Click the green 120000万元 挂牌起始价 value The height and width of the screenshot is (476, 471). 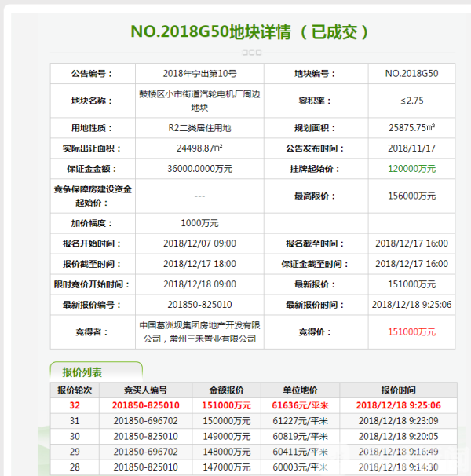click(411, 168)
